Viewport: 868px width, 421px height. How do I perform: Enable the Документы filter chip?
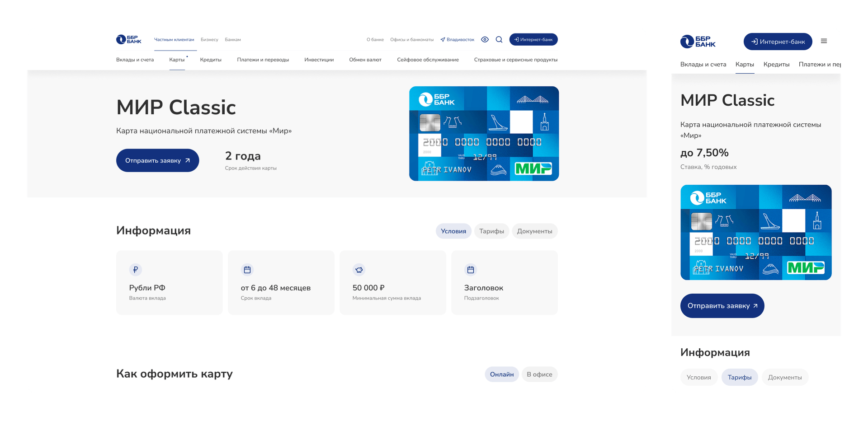pos(534,231)
